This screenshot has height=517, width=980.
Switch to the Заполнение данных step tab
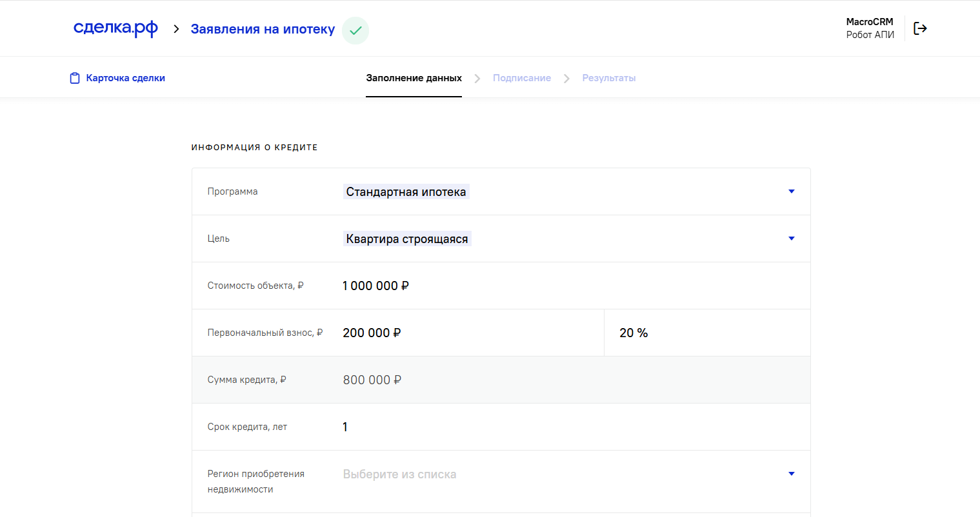point(414,78)
